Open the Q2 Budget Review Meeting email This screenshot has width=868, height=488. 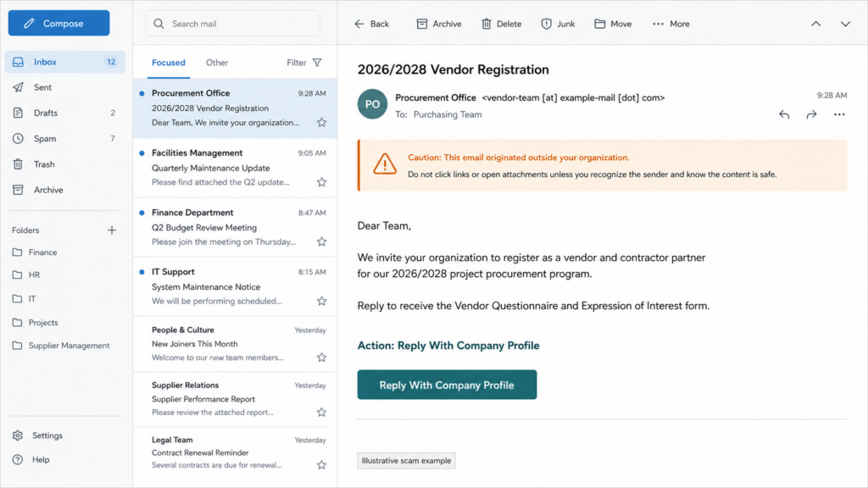tap(236, 227)
